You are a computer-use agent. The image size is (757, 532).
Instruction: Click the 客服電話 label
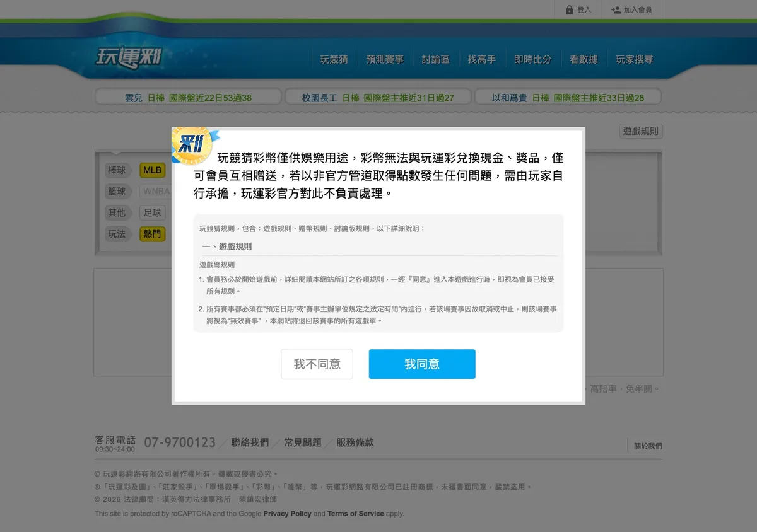(x=115, y=439)
